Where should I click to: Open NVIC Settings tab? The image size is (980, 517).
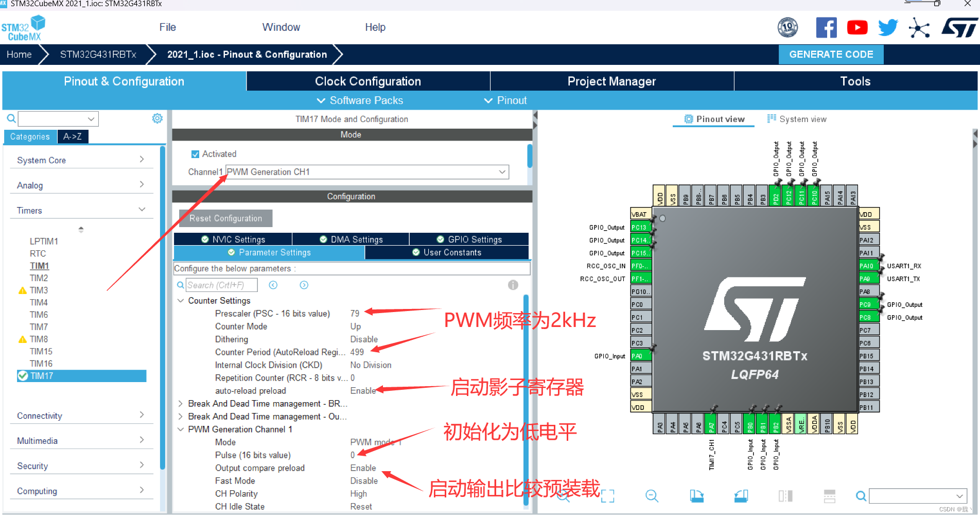tap(233, 239)
